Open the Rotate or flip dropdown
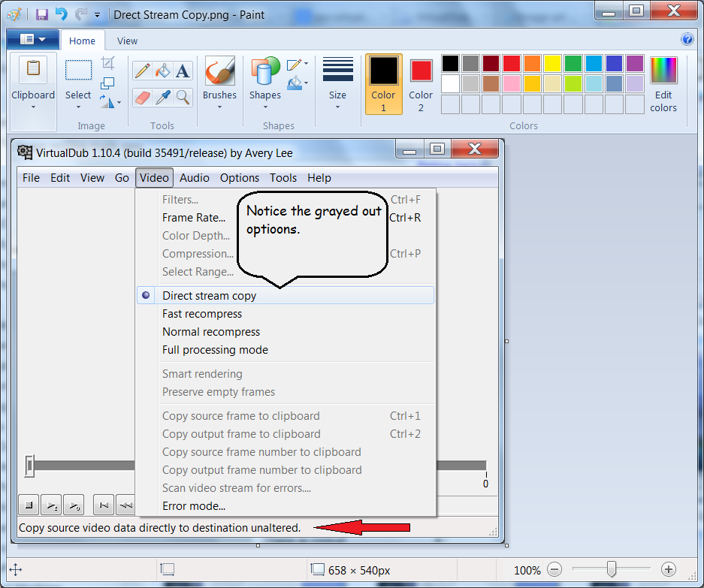The width and height of the screenshot is (704, 588). [110, 102]
